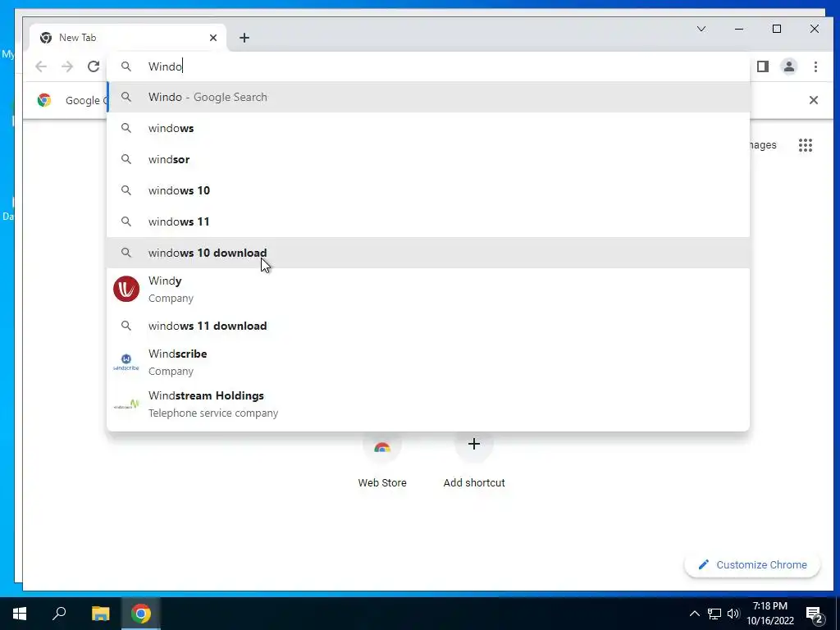Open the notification center icon
Image resolution: width=840 pixels, height=630 pixels.
point(815,614)
